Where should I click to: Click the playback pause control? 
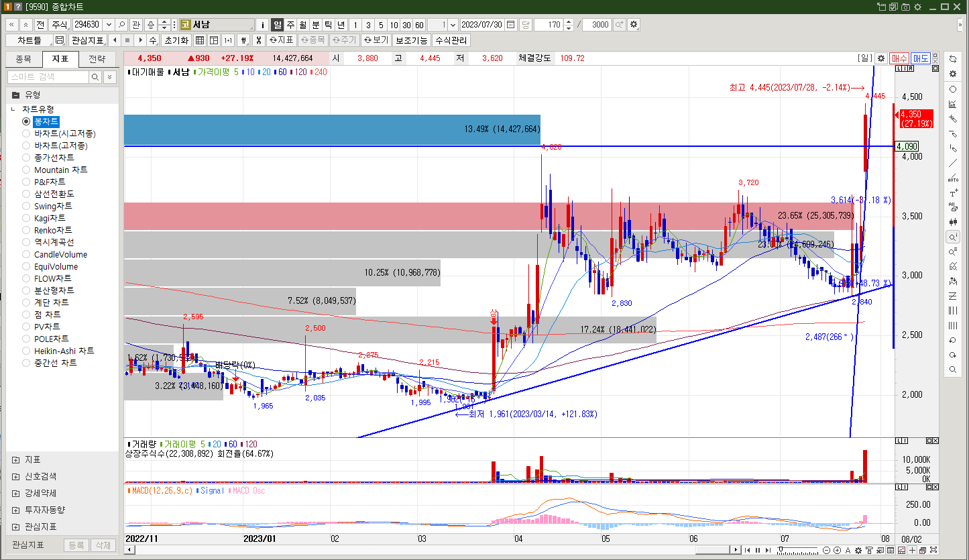[758, 551]
